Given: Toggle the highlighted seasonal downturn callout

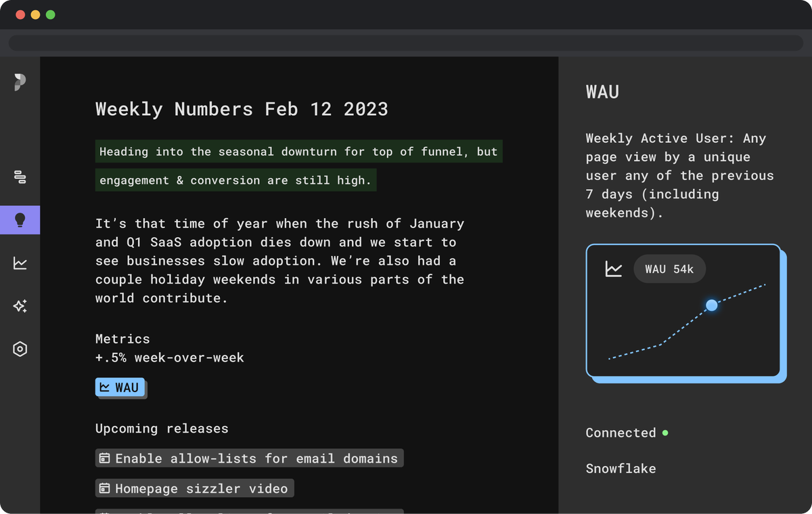Looking at the screenshot, I should click(x=298, y=165).
